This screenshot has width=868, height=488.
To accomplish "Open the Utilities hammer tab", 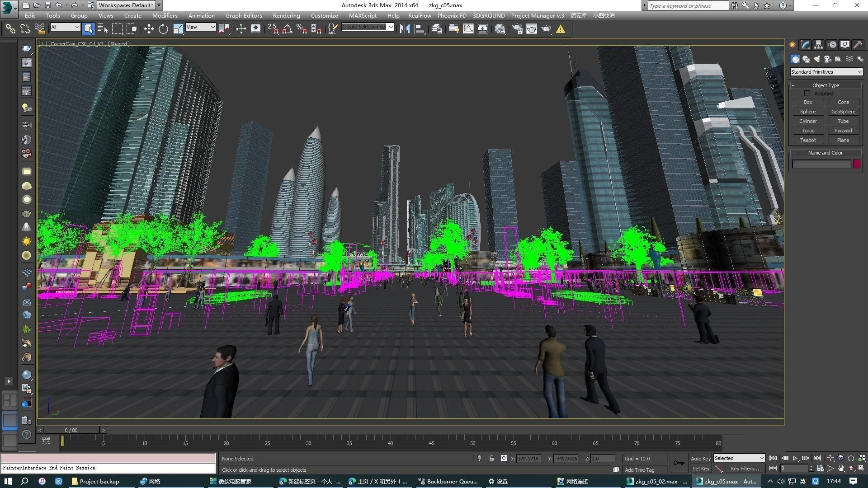I will point(858,45).
